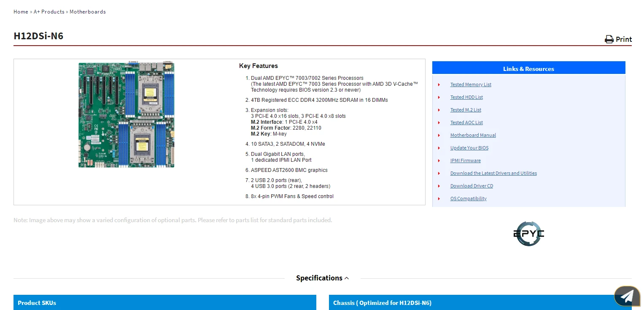Screen dimensions: 644x310
Task: Click the 4TB Registered ECC DDR4 memory feature
Action: 319,100
